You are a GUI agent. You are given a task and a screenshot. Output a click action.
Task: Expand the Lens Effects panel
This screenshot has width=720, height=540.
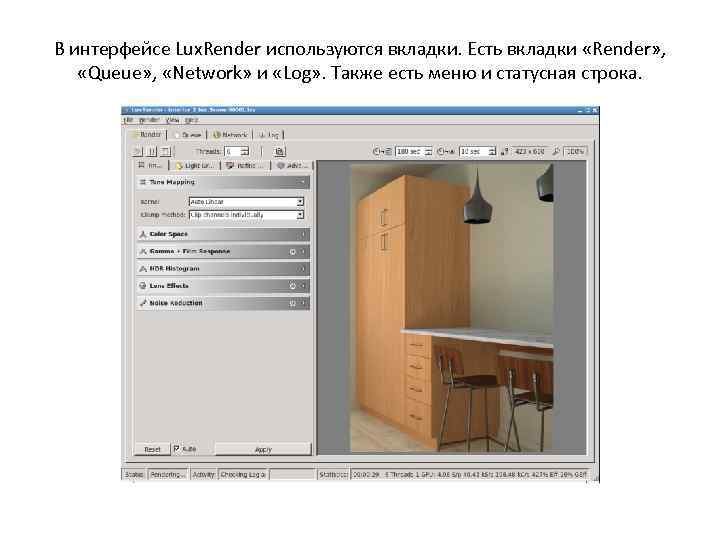point(223,286)
